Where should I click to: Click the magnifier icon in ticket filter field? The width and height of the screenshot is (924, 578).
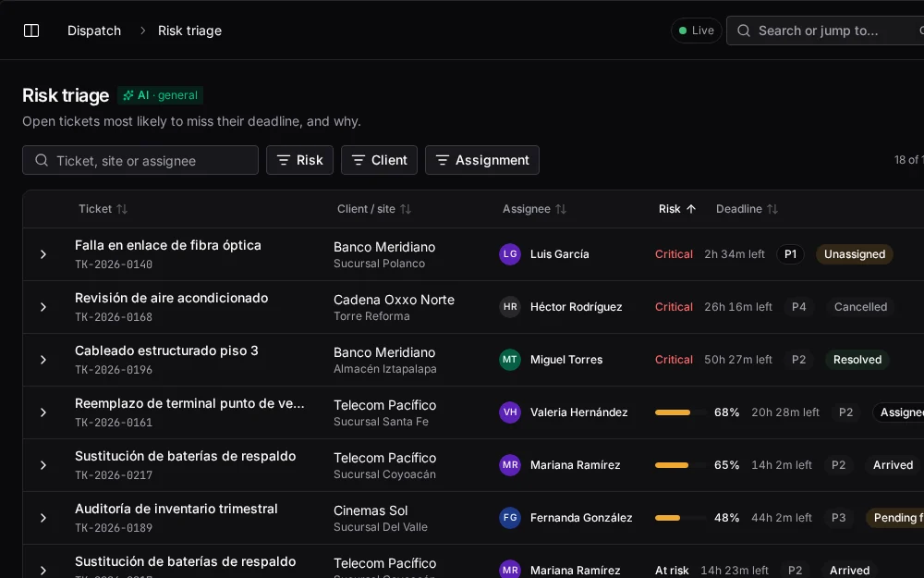click(x=42, y=160)
